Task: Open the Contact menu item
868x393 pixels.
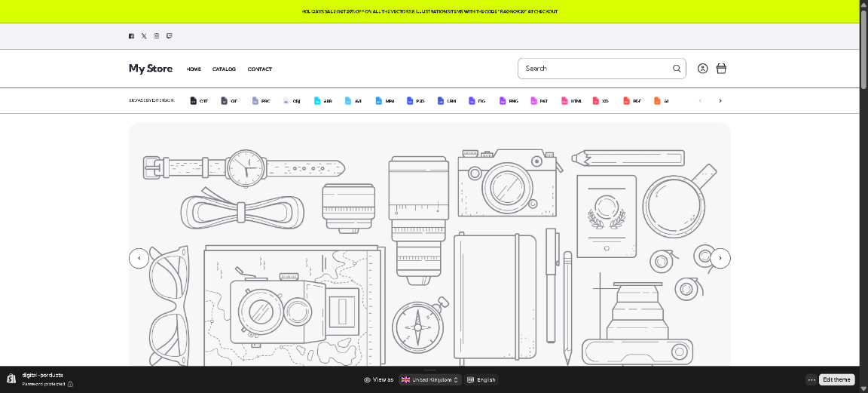Action: point(259,69)
